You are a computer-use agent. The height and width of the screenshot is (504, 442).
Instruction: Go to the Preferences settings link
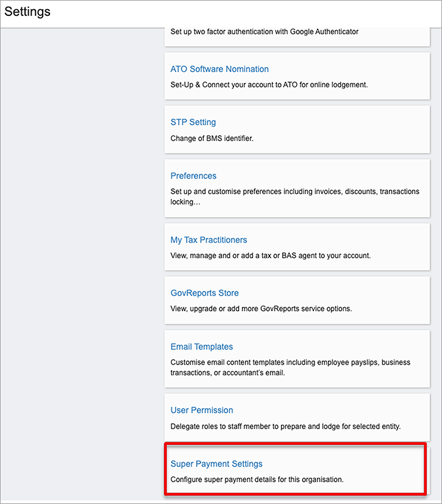193,176
